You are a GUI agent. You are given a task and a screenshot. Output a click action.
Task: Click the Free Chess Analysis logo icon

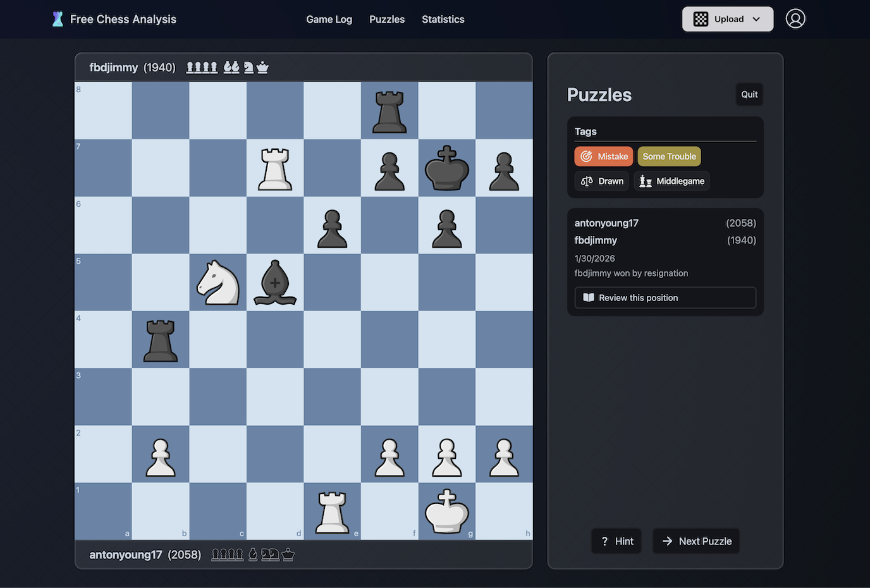58,19
